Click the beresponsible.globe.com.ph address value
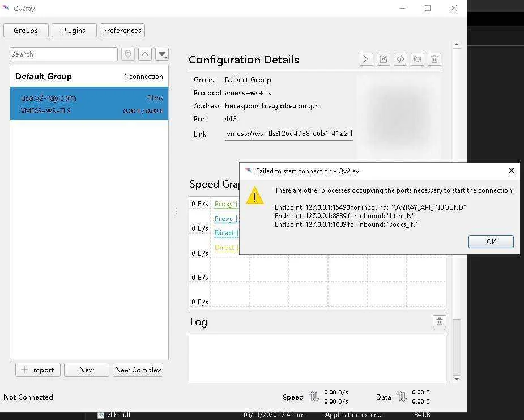This screenshot has height=420, width=524. coord(272,106)
